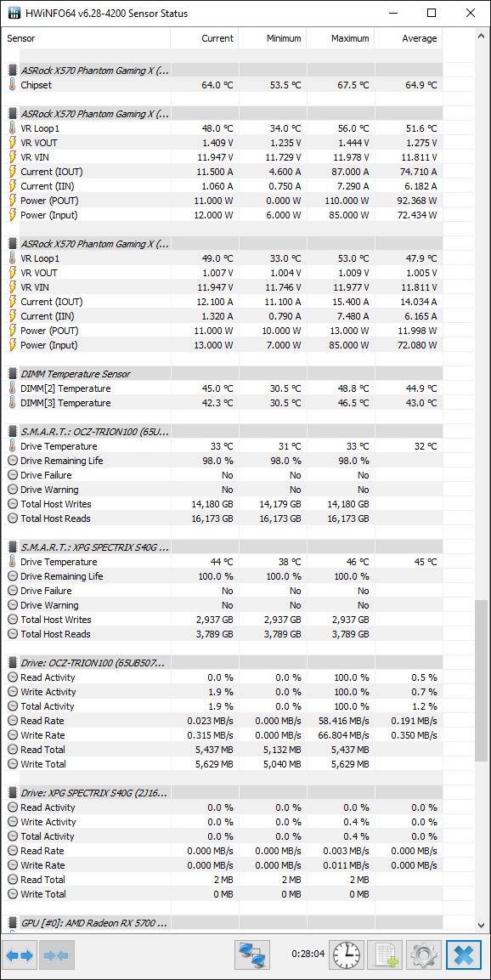Select the Current column header

[x=204, y=38]
